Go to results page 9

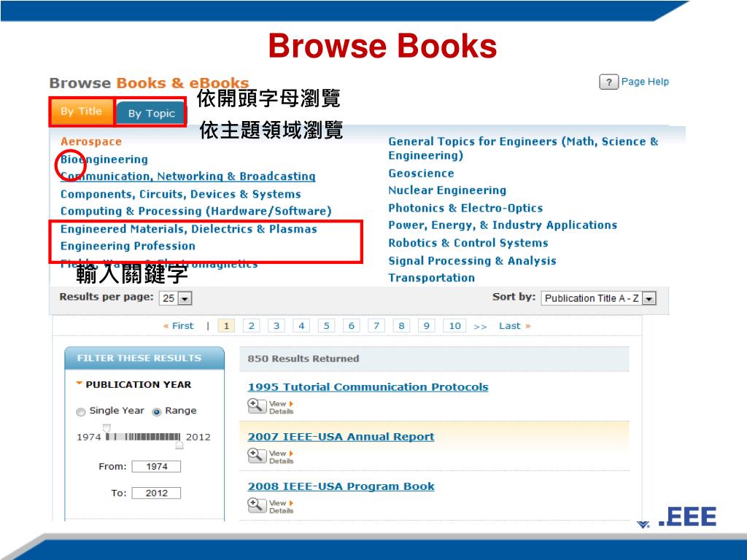(x=426, y=326)
